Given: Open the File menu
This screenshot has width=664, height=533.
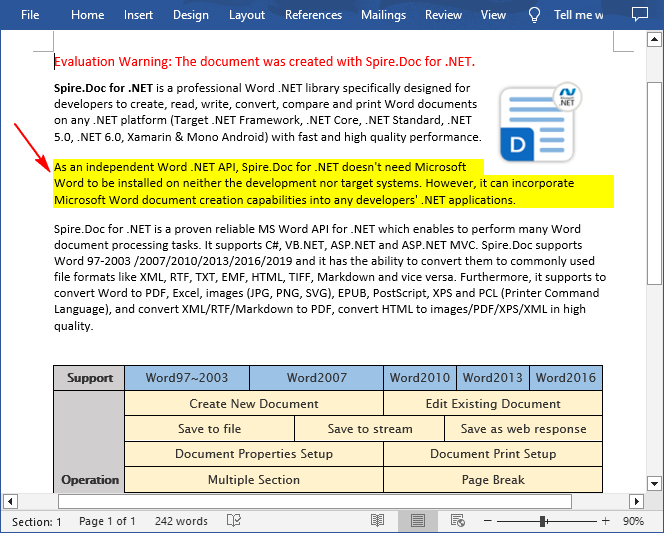Looking at the screenshot, I should coord(30,15).
